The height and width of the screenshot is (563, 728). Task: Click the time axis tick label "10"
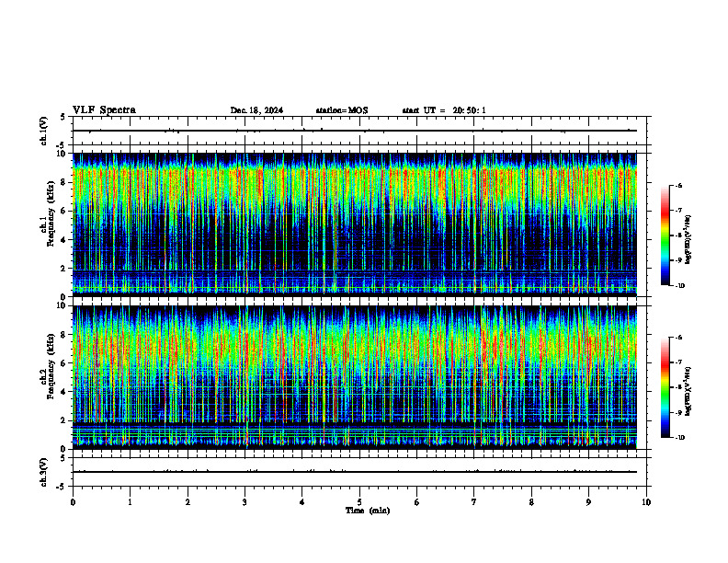[x=646, y=502]
